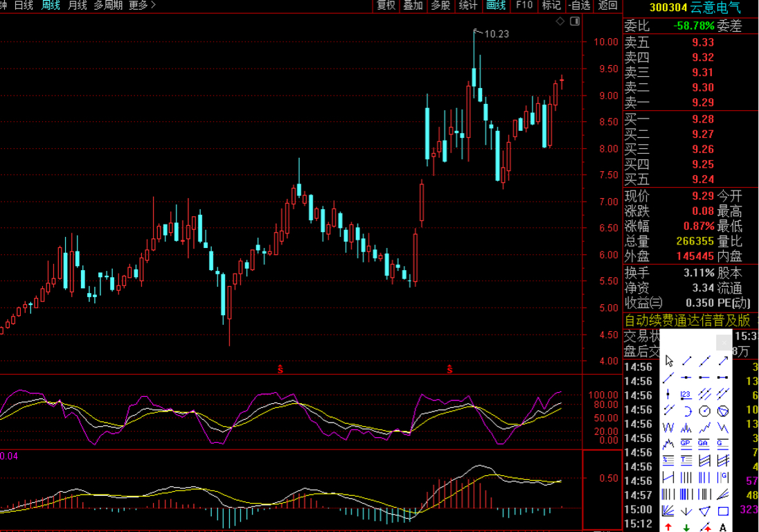Screen dimensions: 759x532
Task: Select the A text annotation tool
Action: coord(723,526)
